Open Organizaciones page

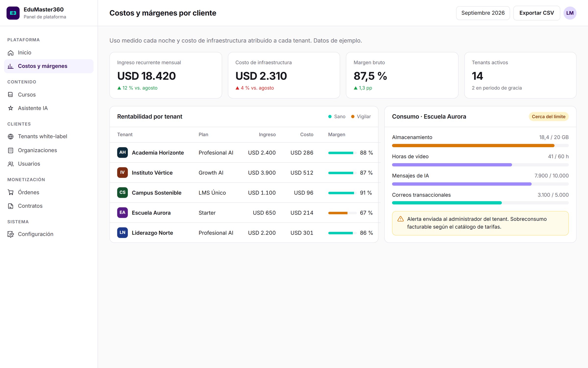49,150
